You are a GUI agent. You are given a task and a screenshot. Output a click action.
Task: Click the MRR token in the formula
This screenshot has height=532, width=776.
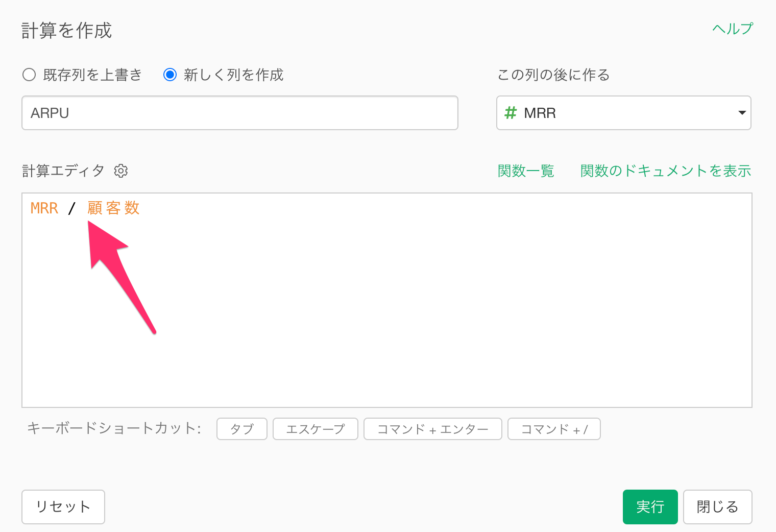[x=44, y=208]
